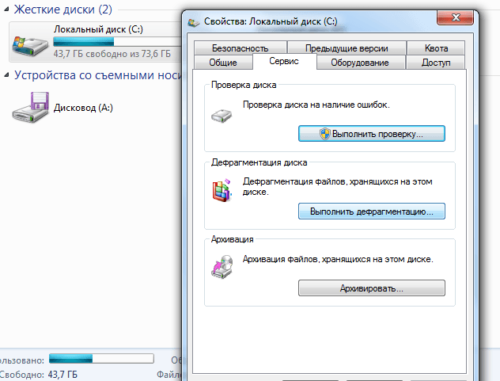500x381 pixels.
Task: Click the disk check hard drive icon
Action: click(221, 116)
